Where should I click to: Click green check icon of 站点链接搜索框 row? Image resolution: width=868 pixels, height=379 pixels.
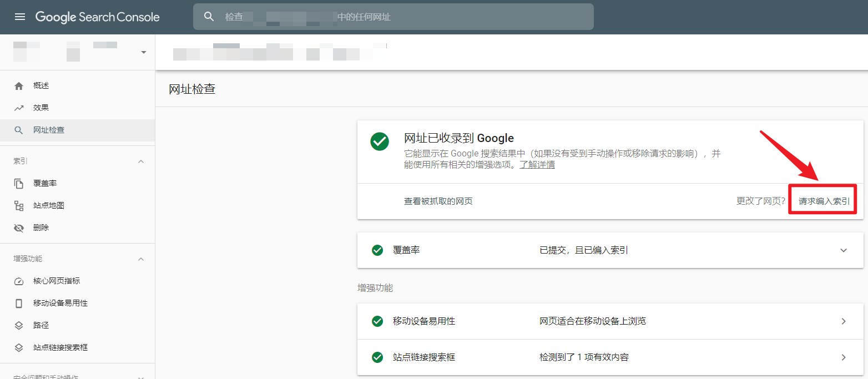coord(377,357)
